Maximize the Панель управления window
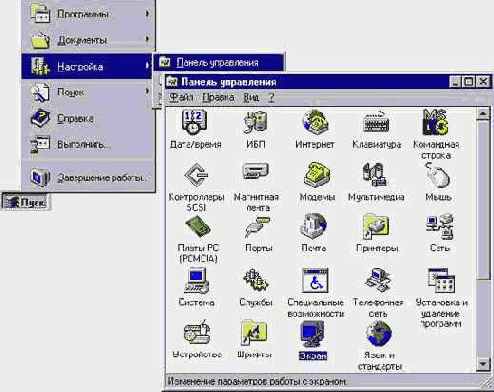Image resolution: width=494 pixels, height=392 pixels. pos(468,82)
